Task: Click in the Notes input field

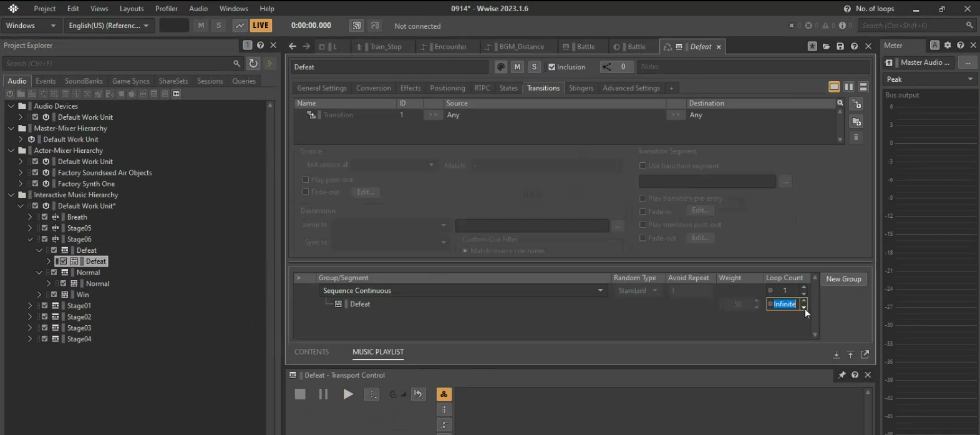Action: coord(752,67)
